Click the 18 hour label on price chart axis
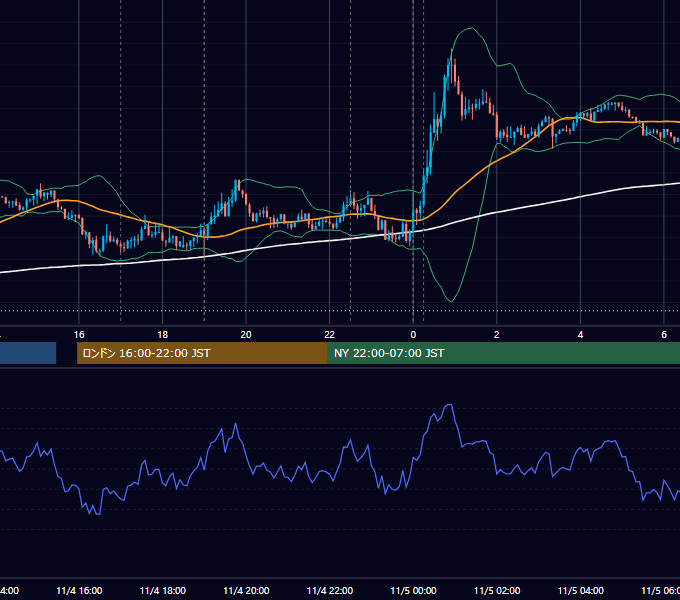 click(163, 335)
